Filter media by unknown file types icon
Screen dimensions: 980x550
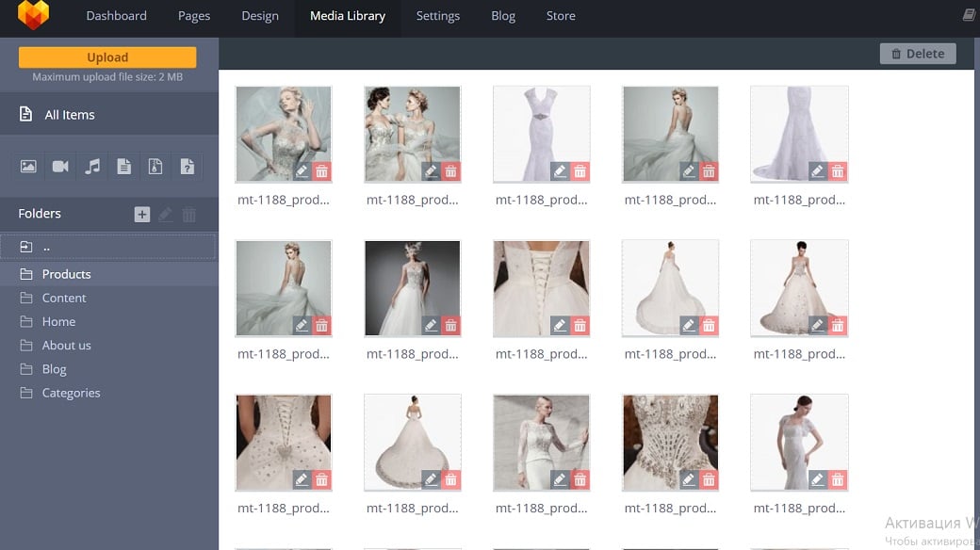(188, 167)
